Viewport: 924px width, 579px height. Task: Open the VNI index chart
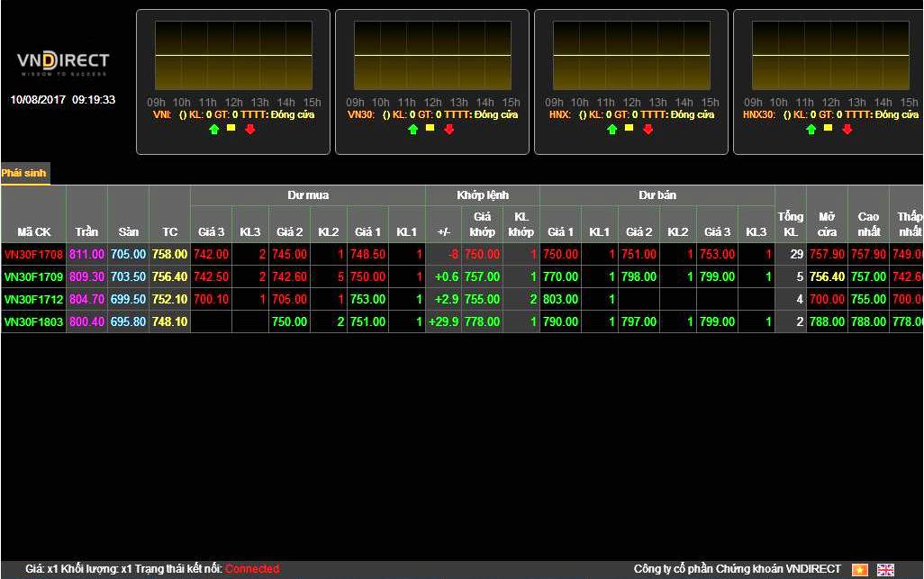coord(233,55)
